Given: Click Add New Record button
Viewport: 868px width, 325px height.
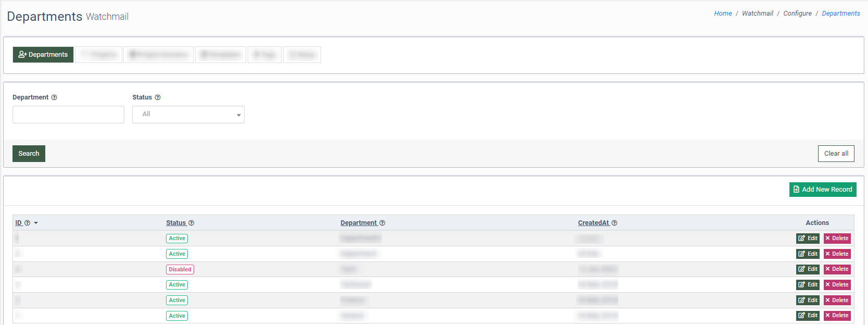Looking at the screenshot, I should 823,190.
